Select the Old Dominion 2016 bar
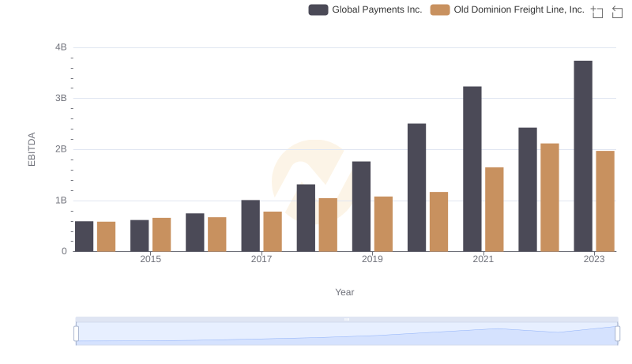 (217, 235)
